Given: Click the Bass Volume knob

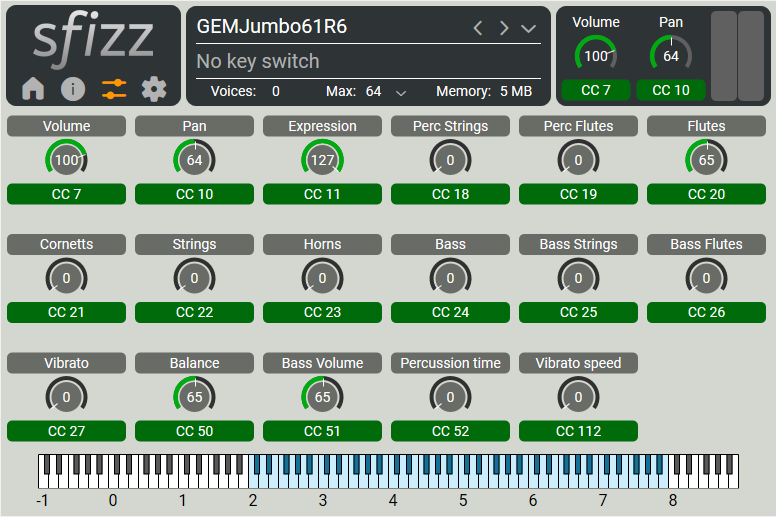Looking at the screenshot, I should click(322, 397).
